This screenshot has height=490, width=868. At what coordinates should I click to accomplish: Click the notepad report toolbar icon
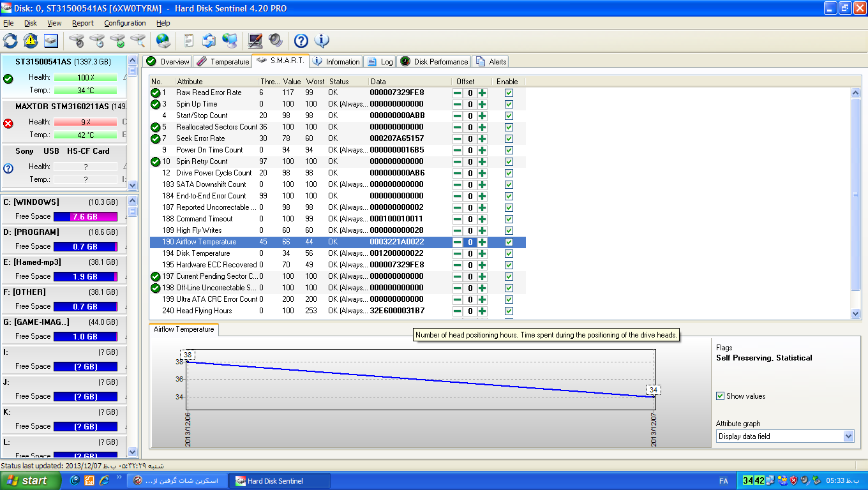(188, 41)
